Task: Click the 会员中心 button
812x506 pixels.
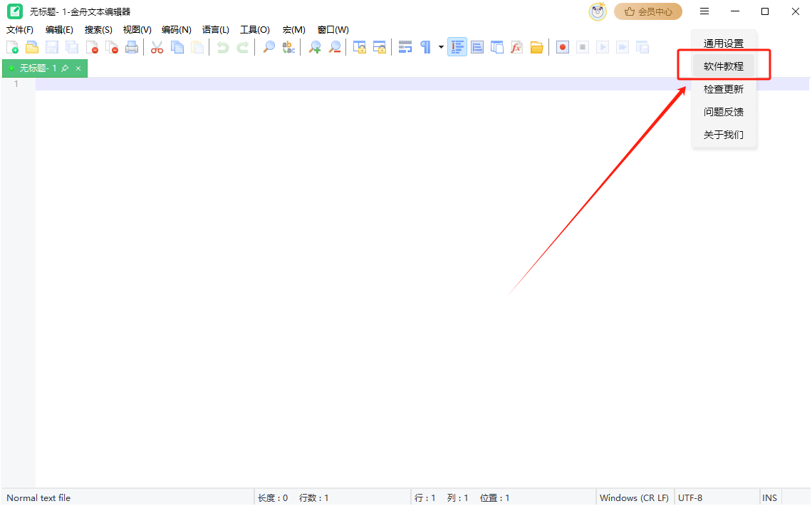Action: pyautogui.click(x=648, y=11)
